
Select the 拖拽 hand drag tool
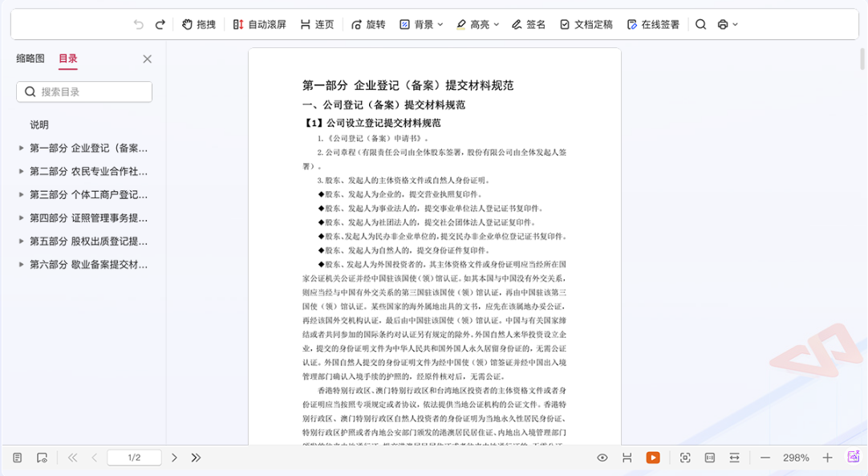199,25
